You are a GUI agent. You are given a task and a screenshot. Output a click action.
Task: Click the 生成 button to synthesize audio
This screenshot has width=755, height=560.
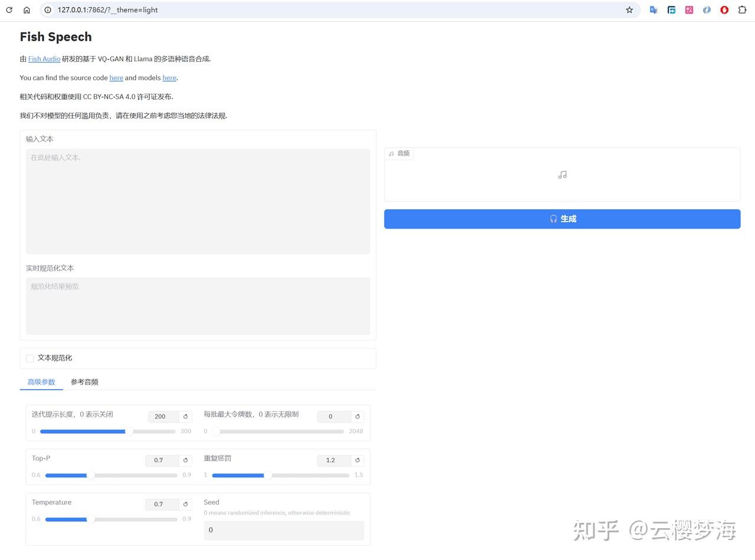point(562,219)
